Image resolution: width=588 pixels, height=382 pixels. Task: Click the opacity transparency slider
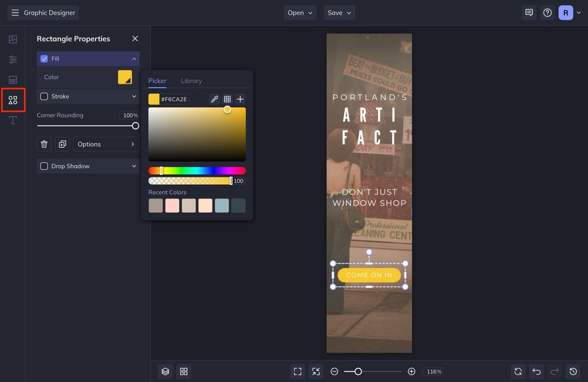(x=191, y=181)
